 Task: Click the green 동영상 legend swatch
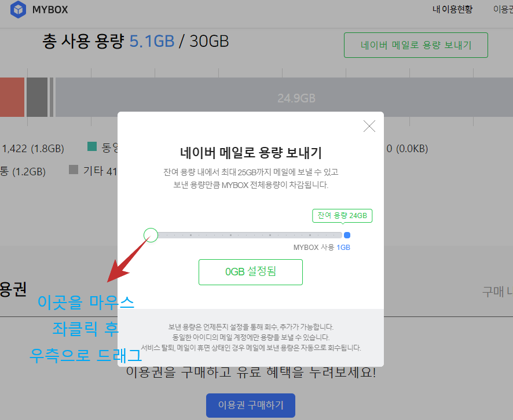point(92,146)
